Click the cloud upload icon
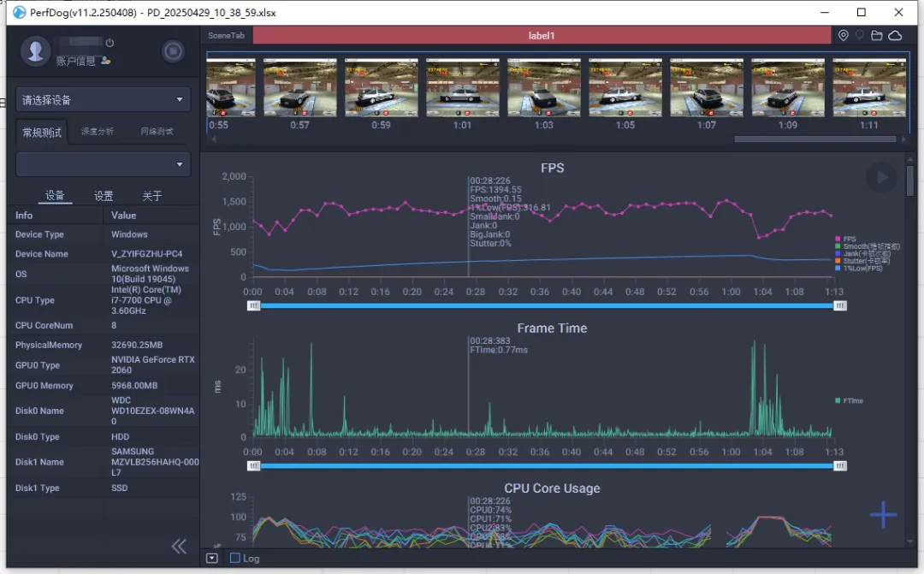 click(895, 35)
